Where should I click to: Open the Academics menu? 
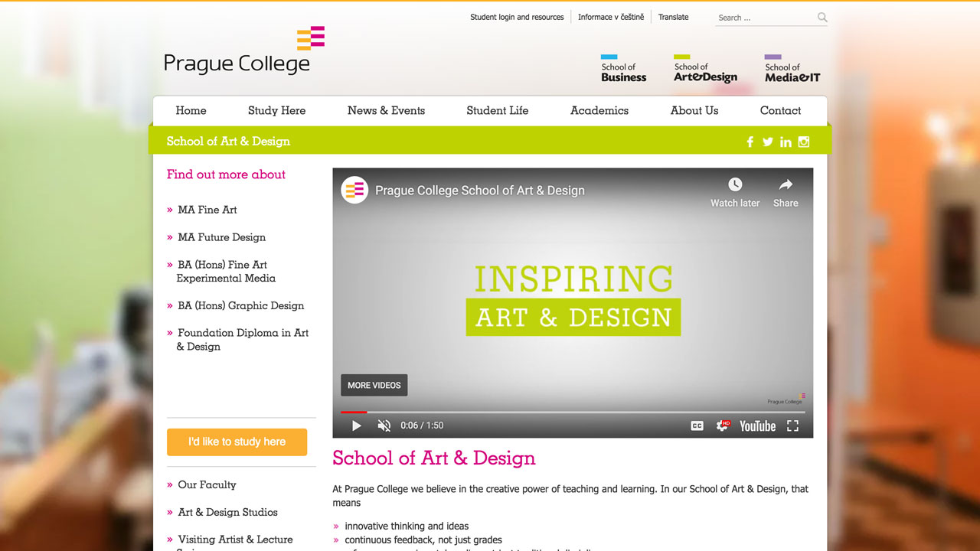[599, 110]
